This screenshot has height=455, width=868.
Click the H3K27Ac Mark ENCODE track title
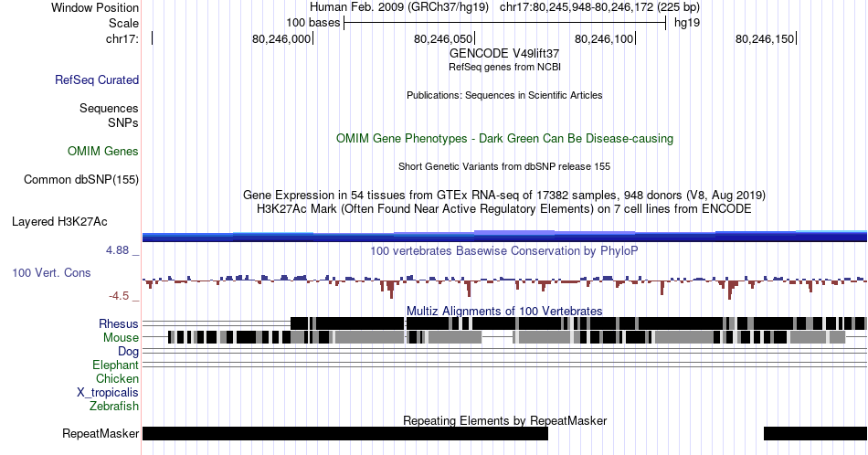click(504, 208)
